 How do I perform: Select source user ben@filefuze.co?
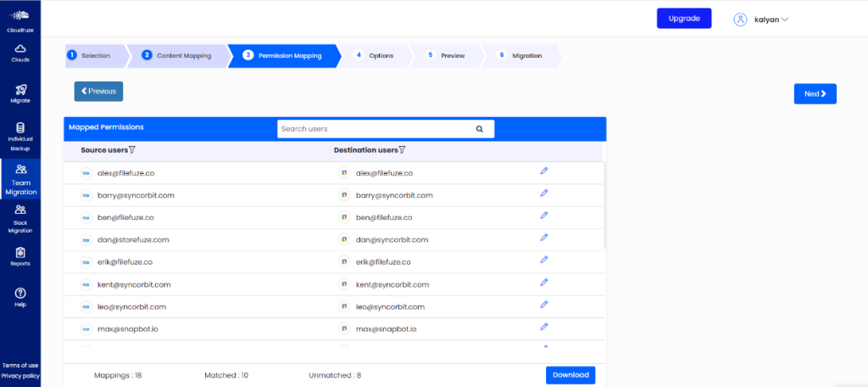(x=125, y=218)
